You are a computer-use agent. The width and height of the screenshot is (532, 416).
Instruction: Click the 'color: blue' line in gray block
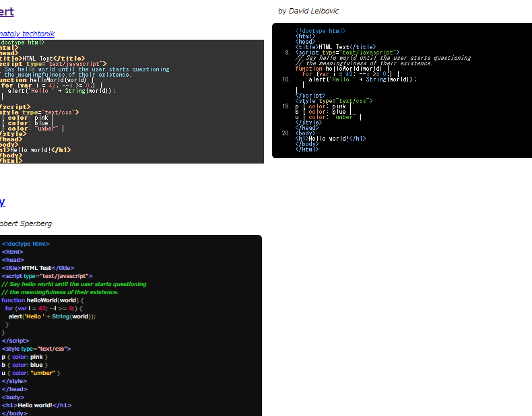click(x=27, y=123)
